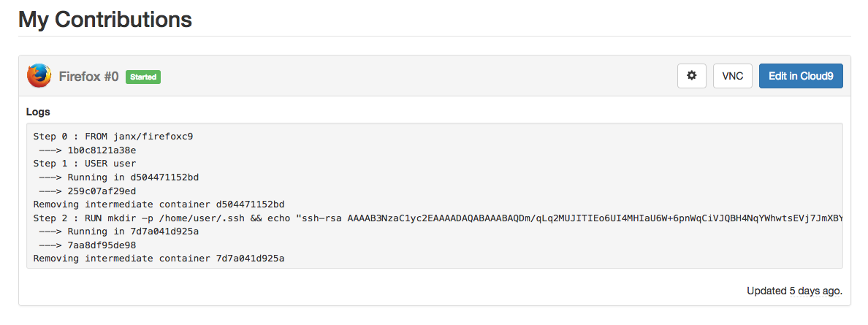This screenshot has width=868, height=325.
Task: Click the last Removing intermediate container line
Action: (x=159, y=259)
